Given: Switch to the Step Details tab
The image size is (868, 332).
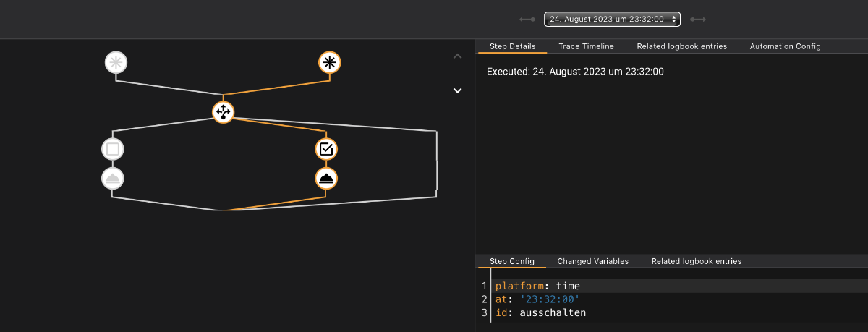Looking at the screenshot, I should point(512,46).
